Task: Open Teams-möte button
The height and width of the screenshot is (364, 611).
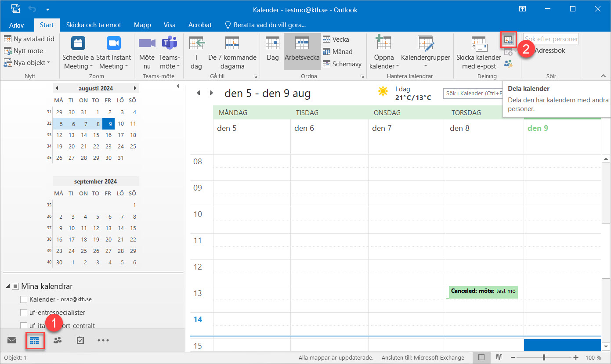Action: coord(169,53)
